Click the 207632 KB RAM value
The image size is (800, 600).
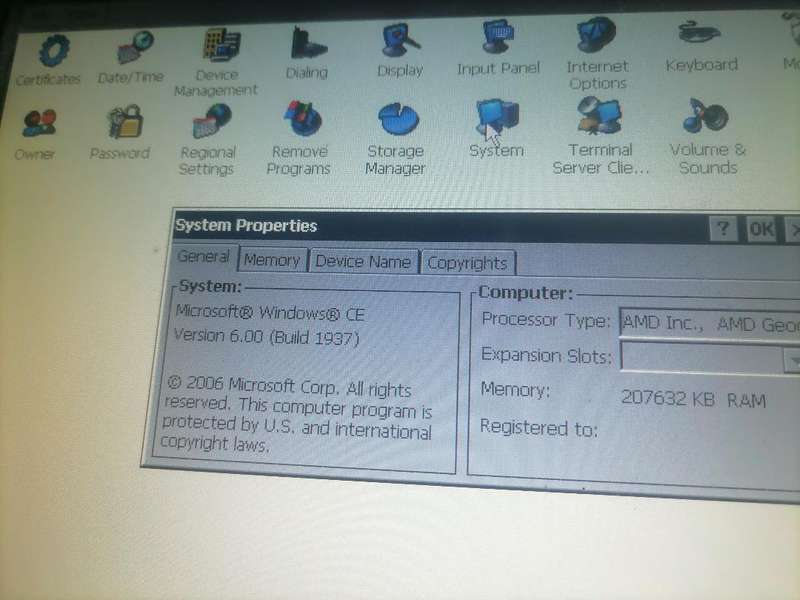[x=693, y=399]
